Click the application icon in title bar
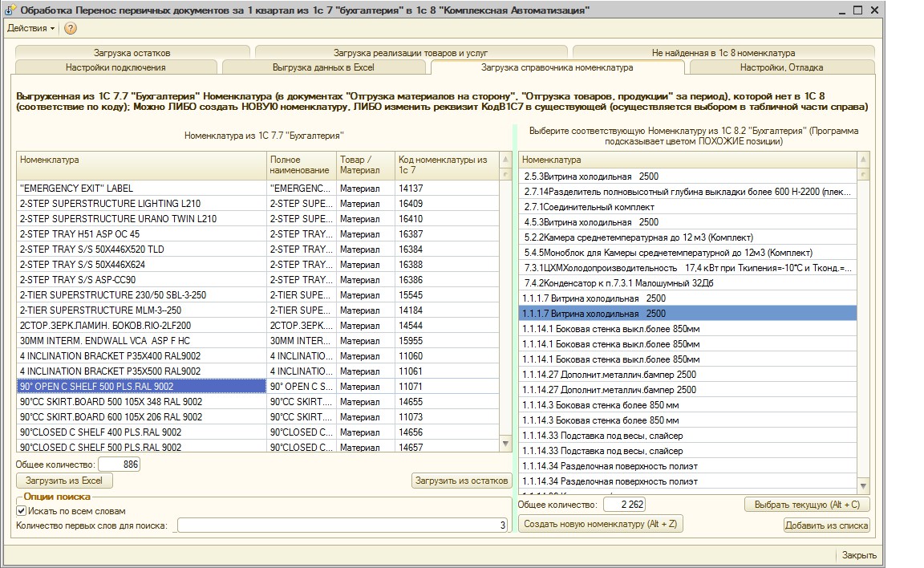The image size is (924, 568). pyautogui.click(x=10, y=10)
